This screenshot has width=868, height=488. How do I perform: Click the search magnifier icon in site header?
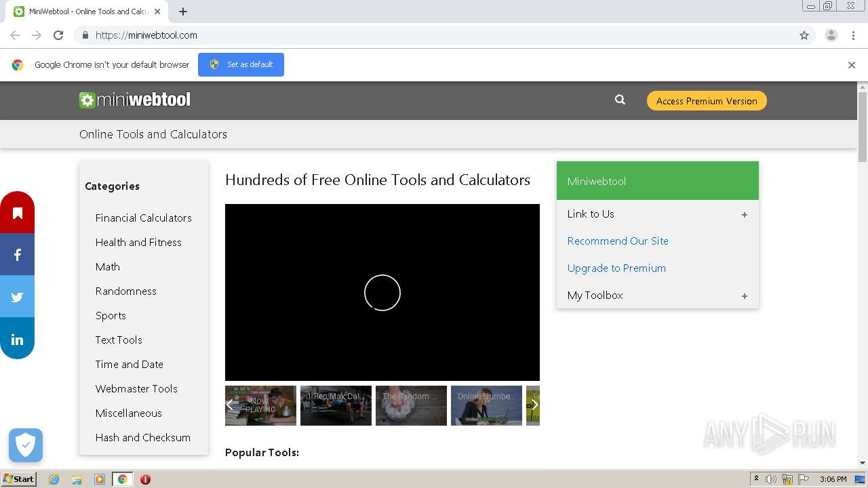tap(620, 100)
